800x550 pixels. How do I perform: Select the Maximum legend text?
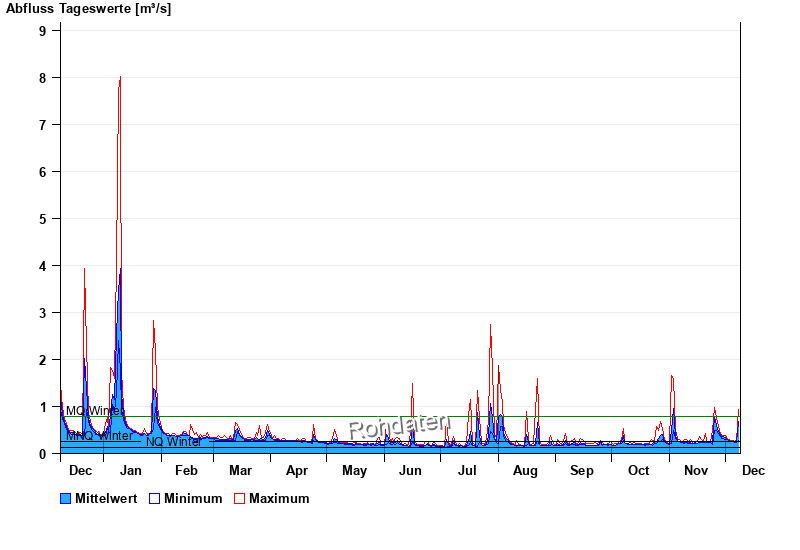279,498
